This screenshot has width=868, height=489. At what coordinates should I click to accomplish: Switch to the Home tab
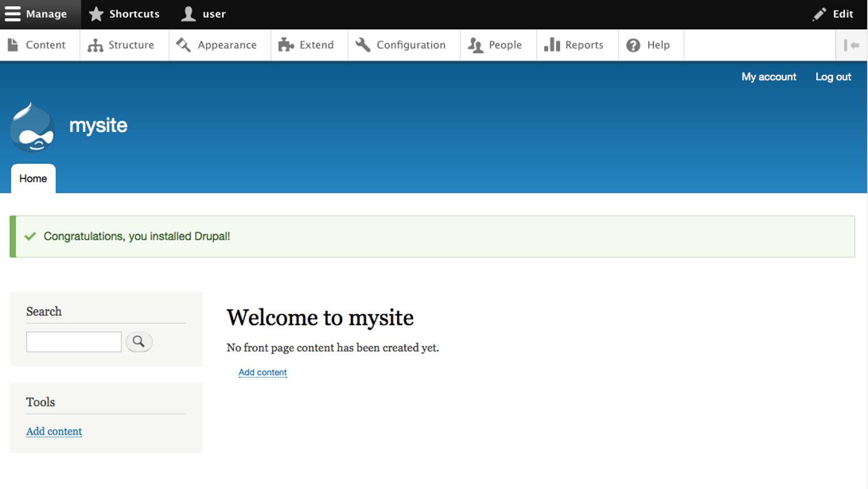pos(33,178)
